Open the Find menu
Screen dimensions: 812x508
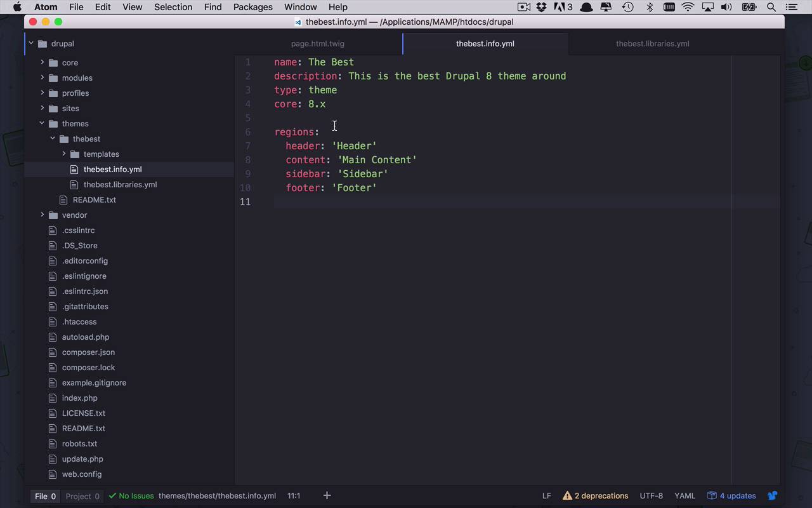(213, 7)
